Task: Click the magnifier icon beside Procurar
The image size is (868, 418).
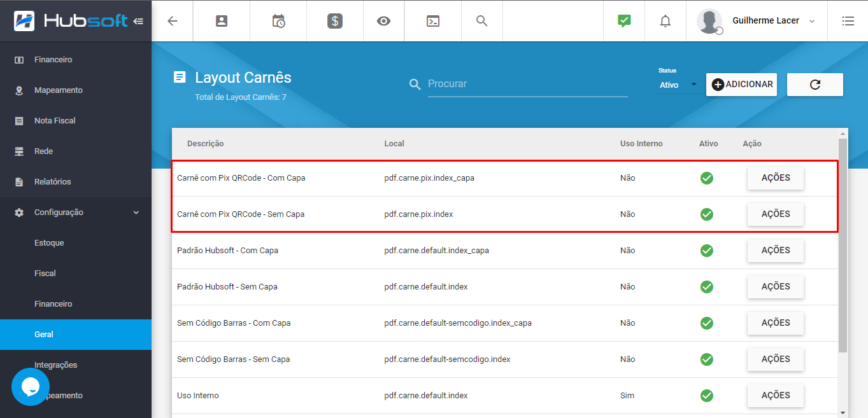Action: [415, 85]
